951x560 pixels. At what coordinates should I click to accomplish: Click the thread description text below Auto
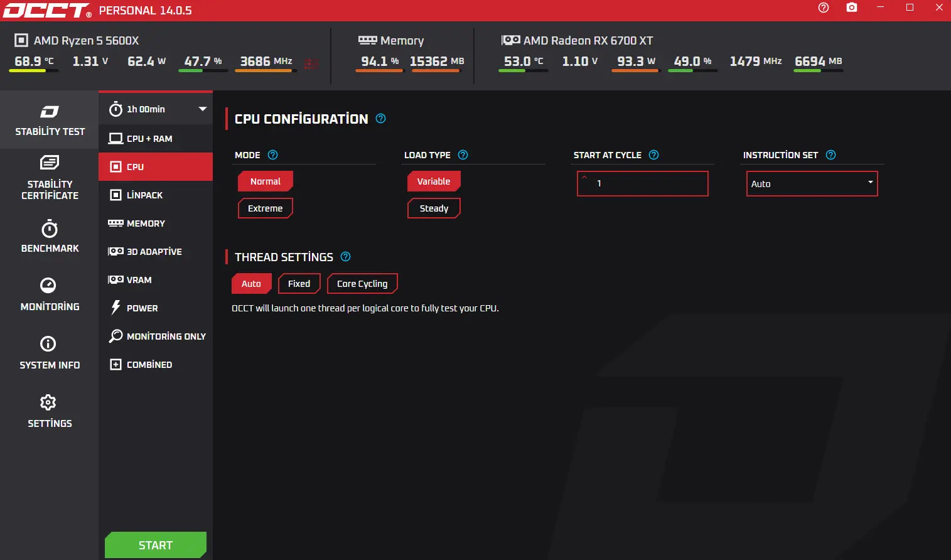click(x=365, y=308)
